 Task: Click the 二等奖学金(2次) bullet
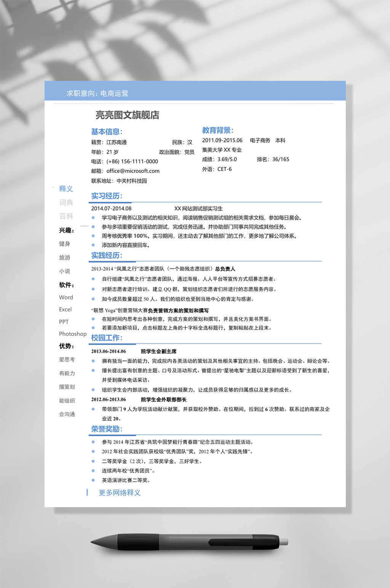[152, 461]
